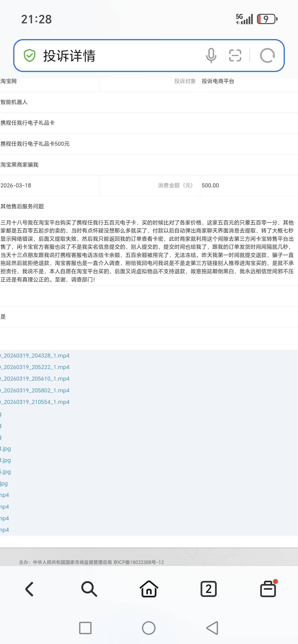Tap the amount 500.00
This screenshot has width=298, height=644.
click(x=210, y=185)
